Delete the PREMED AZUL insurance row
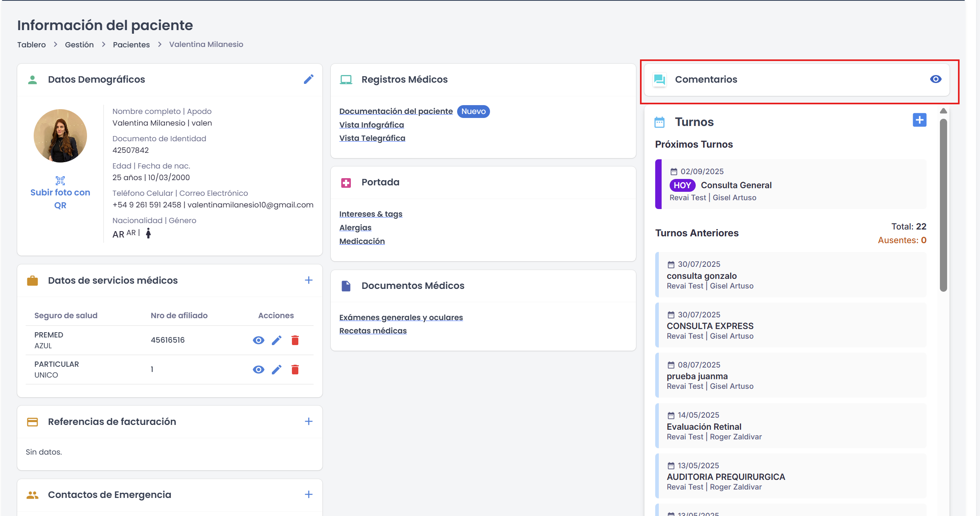This screenshot has width=980, height=516. point(295,340)
